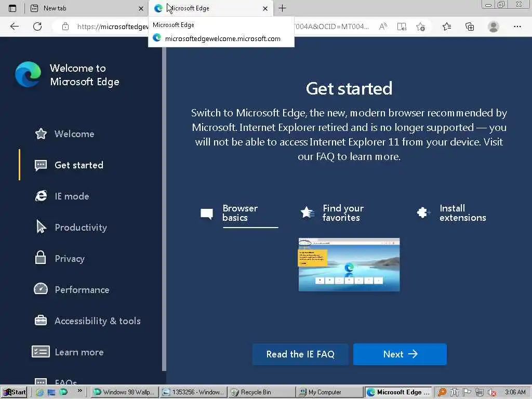Click the Find your favorites star icon

308,212
